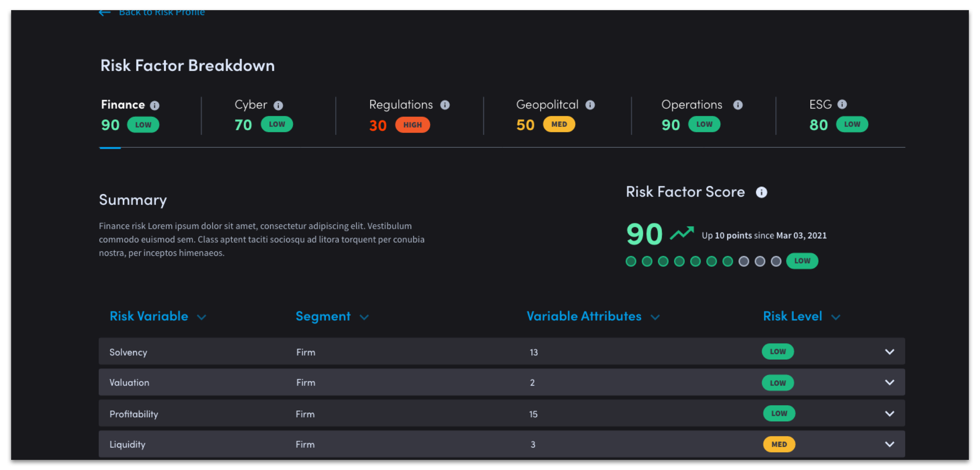Click the back arrow icon at top
The width and height of the screenshot is (980, 470).
tap(104, 13)
